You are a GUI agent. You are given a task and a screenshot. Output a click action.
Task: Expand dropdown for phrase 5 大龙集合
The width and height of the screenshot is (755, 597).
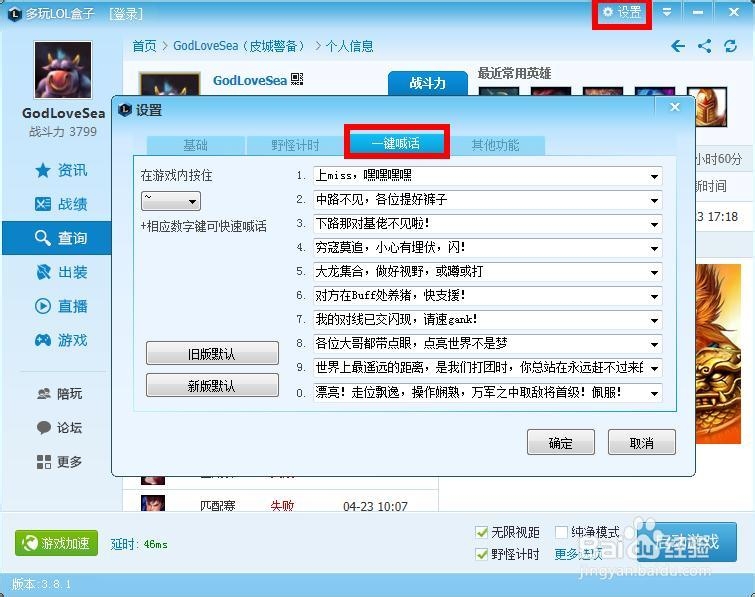click(x=654, y=273)
